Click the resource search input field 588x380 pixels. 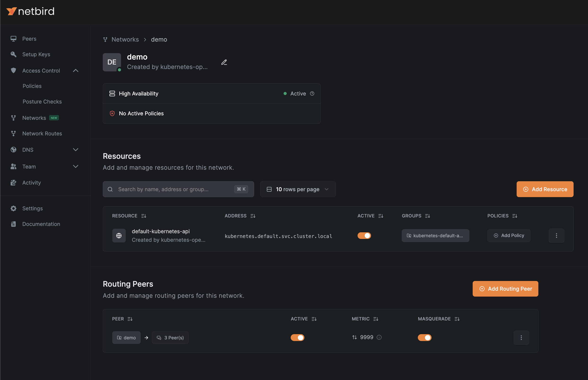pyautogui.click(x=173, y=189)
